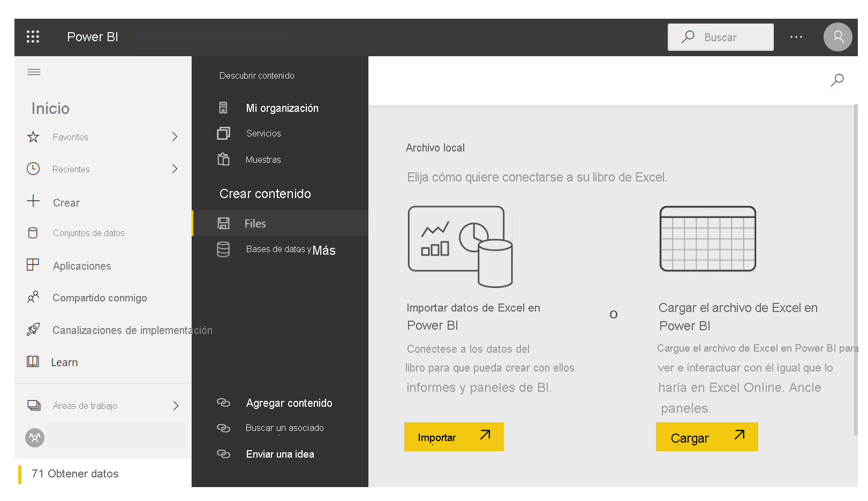The image size is (868, 501).
Task: Go to Inicio home
Action: [x=50, y=108]
